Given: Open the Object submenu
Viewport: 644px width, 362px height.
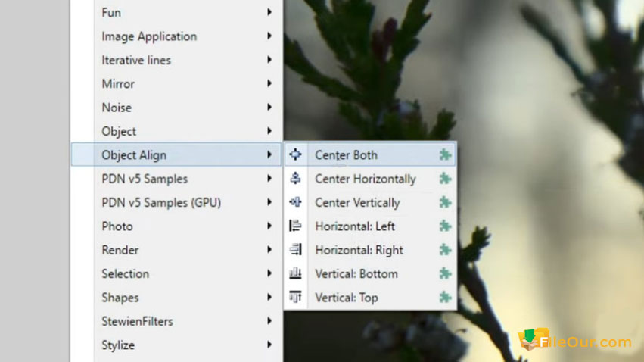Looking at the screenshot, I should click(176, 131).
